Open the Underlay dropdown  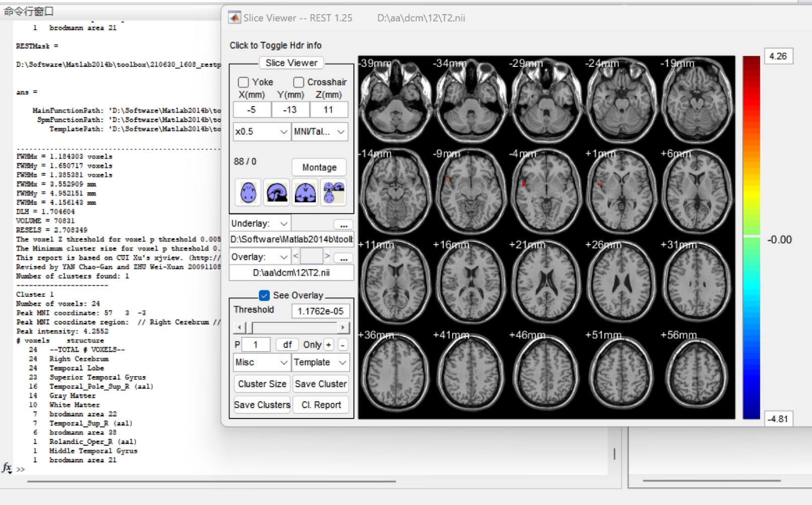[x=260, y=223]
